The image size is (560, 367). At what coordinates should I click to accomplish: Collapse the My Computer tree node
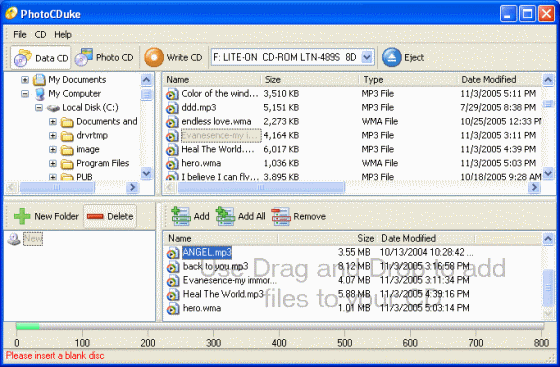25,94
